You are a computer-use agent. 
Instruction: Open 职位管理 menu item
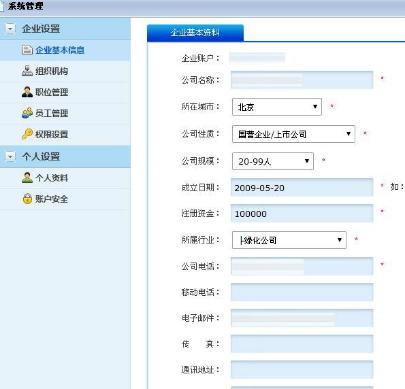click(x=52, y=92)
